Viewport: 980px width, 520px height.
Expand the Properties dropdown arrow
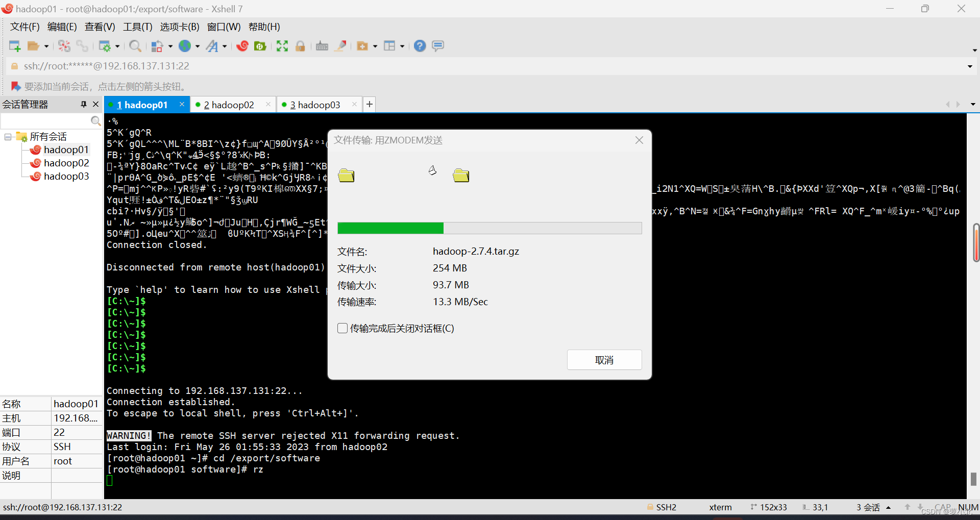pos(117,46)
